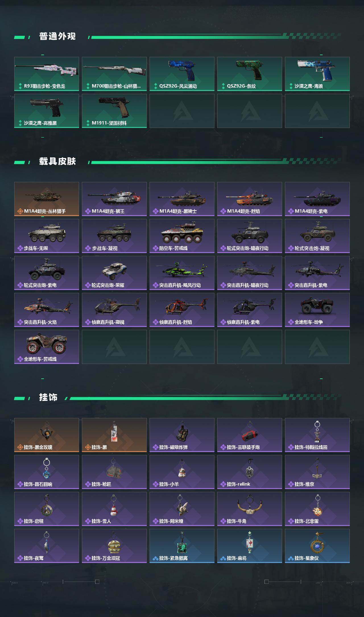Open the QSZ92G-风云涌动 pistol skin

click(x=182, y=74)
